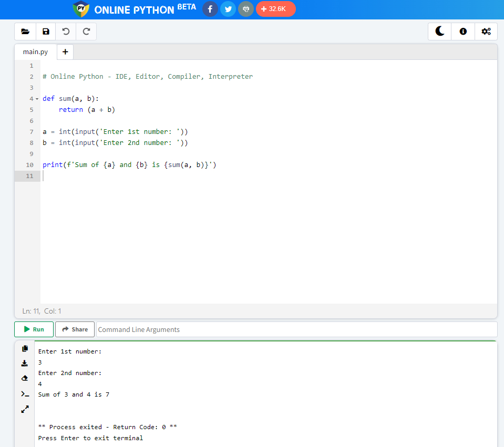Viewport: 504px width, 447px height.
Task: Click the Share button
Action: (x=75, y=329)
